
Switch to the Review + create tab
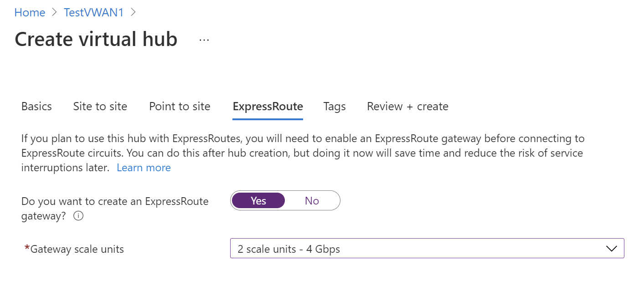click(x=407, y=106)
